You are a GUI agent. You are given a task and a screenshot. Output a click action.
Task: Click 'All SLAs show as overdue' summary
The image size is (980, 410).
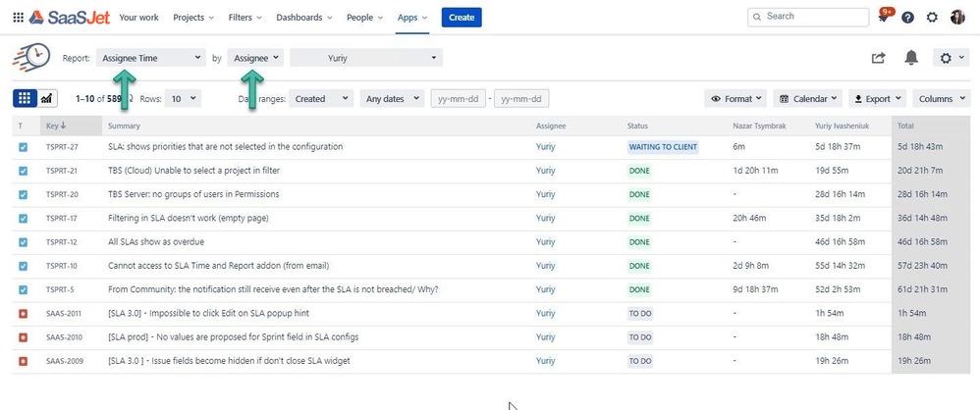[155, 242]
